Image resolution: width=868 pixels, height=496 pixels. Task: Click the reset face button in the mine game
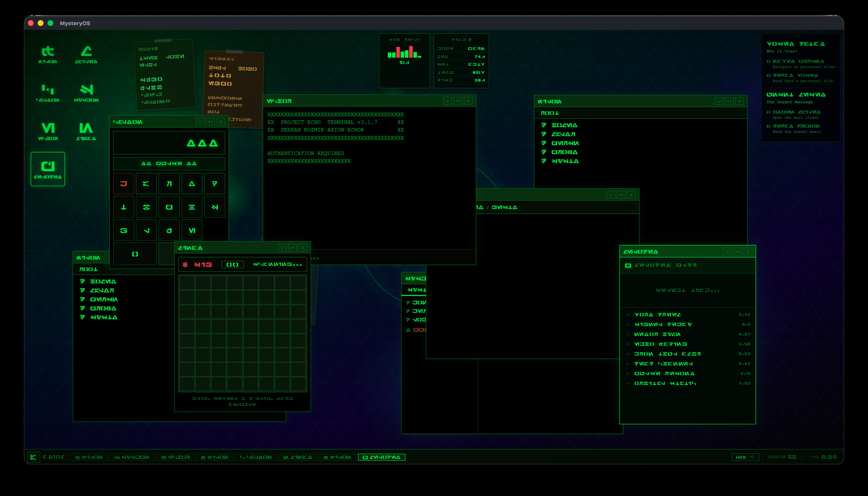coord(233,265)
